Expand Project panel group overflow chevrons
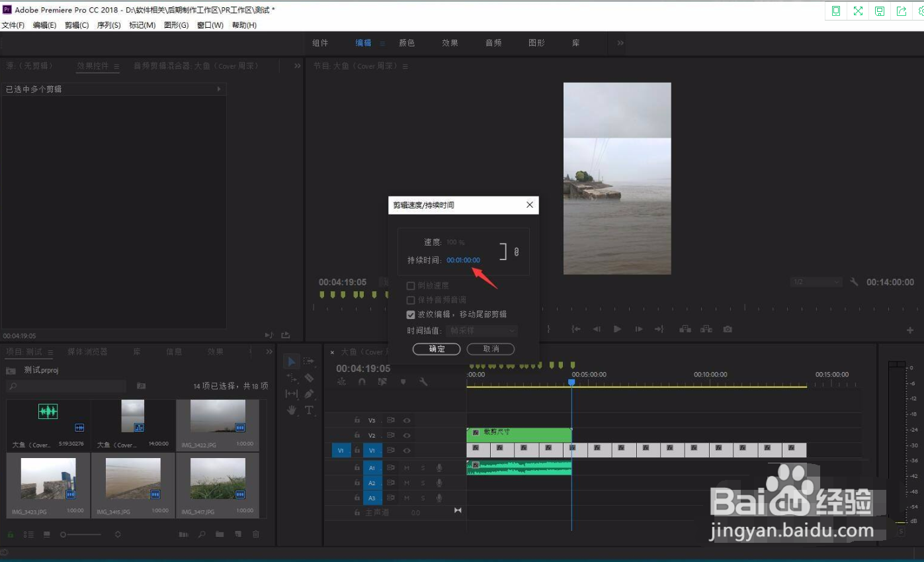This screenshot has height=562, width=924. point(269,351)
